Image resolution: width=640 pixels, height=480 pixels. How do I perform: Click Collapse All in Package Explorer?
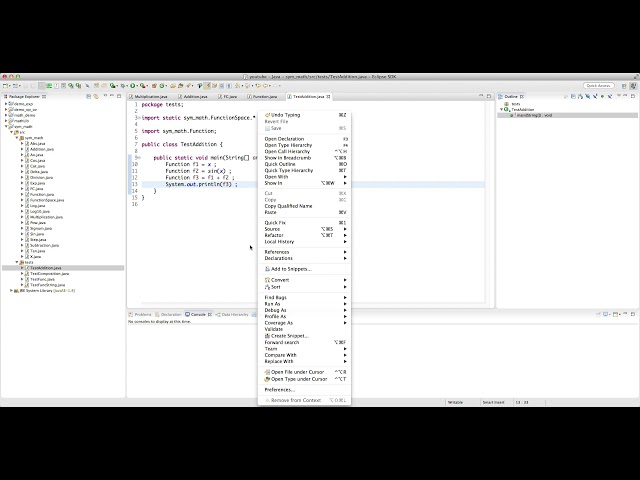tap(89, 96)
